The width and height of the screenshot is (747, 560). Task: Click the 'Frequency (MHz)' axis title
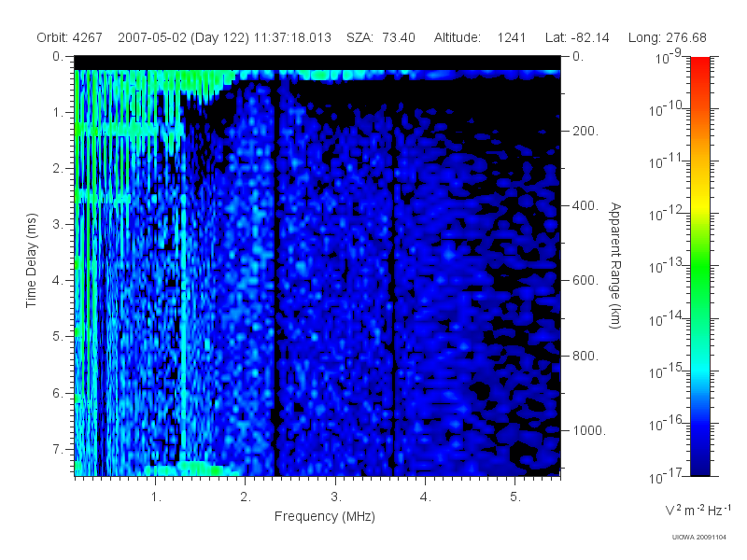325,517
